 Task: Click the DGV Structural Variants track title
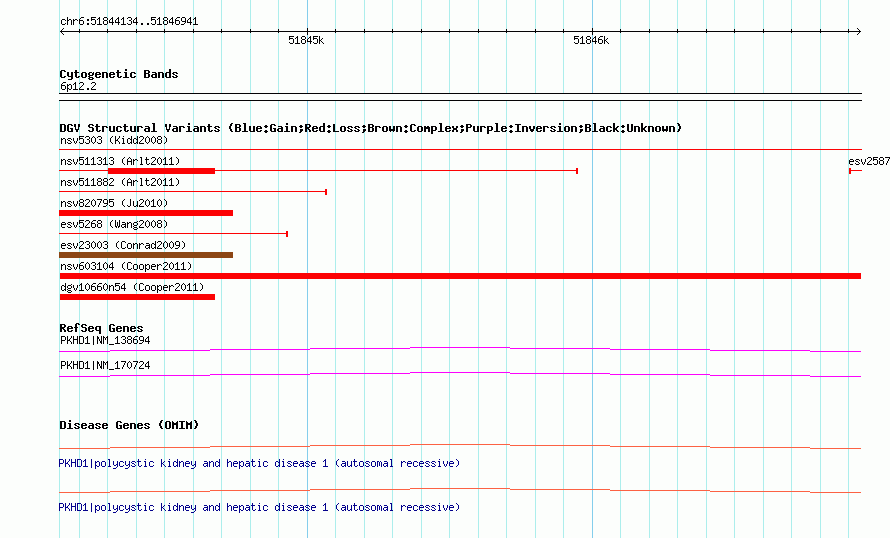point(370,128)
